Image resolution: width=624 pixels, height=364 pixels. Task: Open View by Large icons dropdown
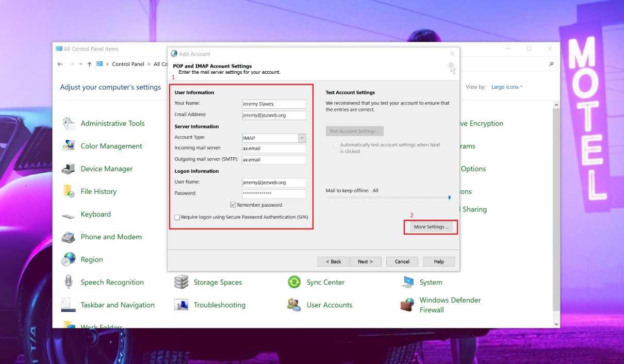pos(507,87)
